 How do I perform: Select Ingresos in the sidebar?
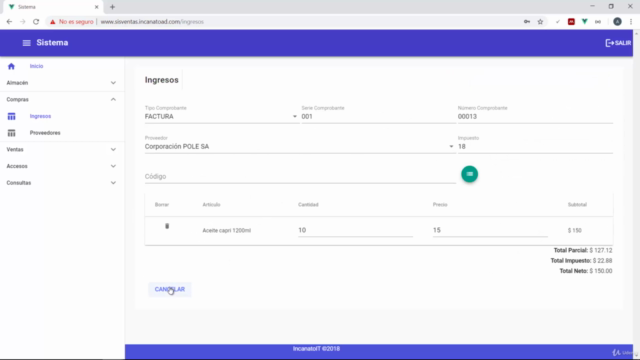point(40,116)
